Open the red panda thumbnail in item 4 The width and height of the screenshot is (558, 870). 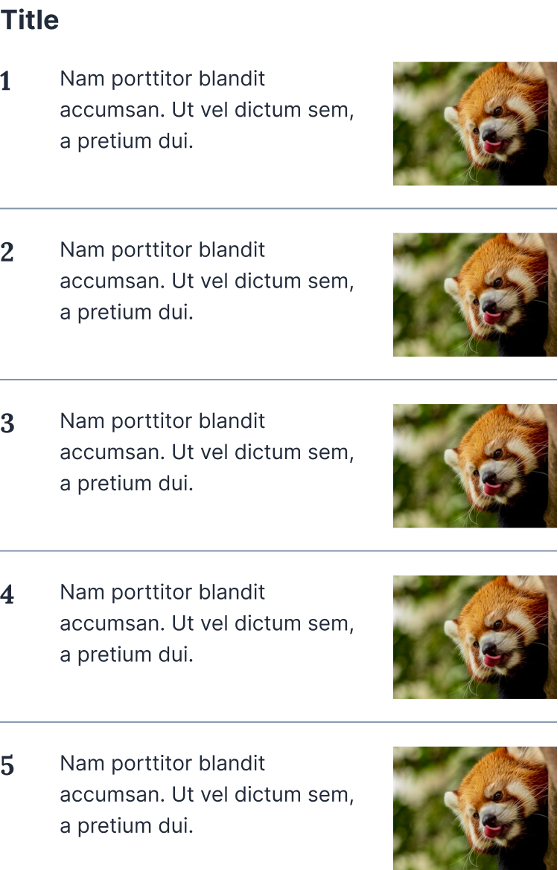click(475, 637)
